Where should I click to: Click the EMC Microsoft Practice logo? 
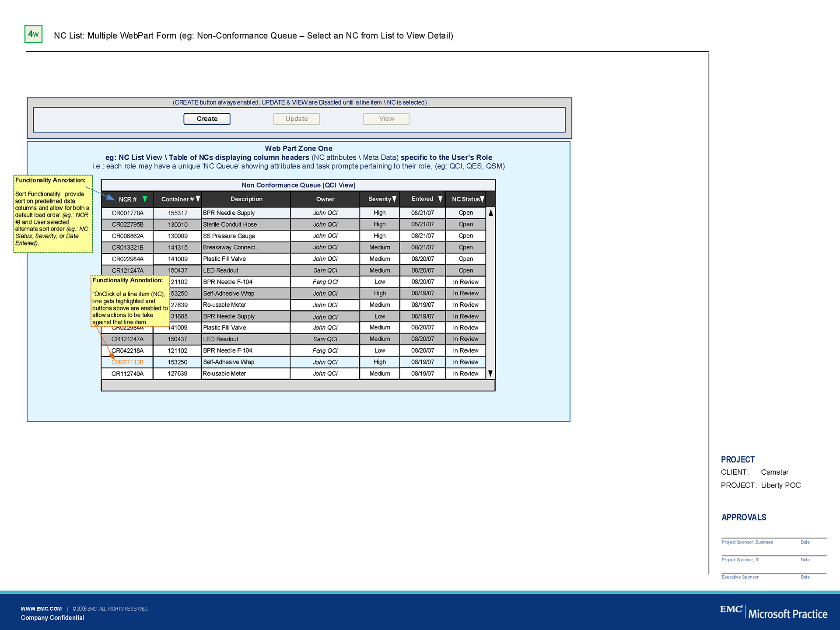pyautogui.click(x=773, y=612)
